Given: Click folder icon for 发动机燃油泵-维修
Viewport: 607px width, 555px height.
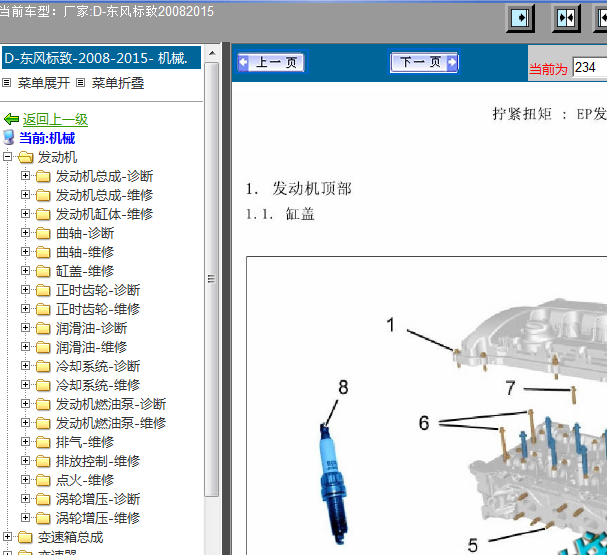Looking at the screenshot, I should pyautogui.click(x=43, y=423).
